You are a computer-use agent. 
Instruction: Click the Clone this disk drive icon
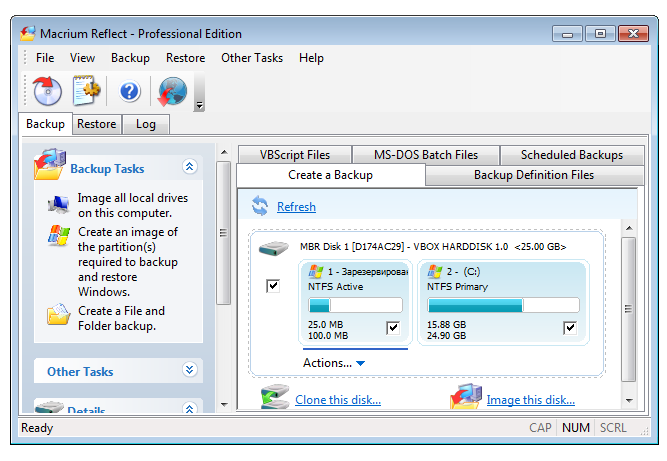point(275,397)
